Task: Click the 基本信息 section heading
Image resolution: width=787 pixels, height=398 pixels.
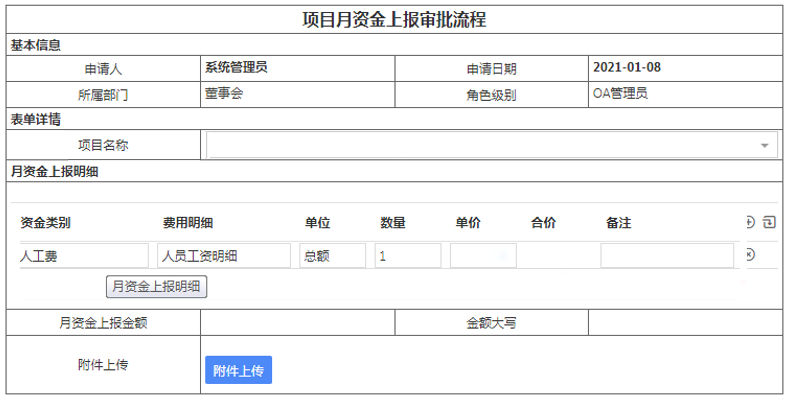Action: pos(36,45)
